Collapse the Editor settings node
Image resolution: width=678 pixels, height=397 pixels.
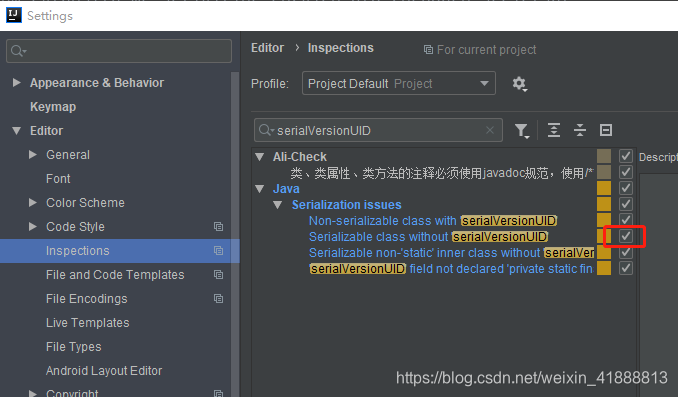click(16, 131)
